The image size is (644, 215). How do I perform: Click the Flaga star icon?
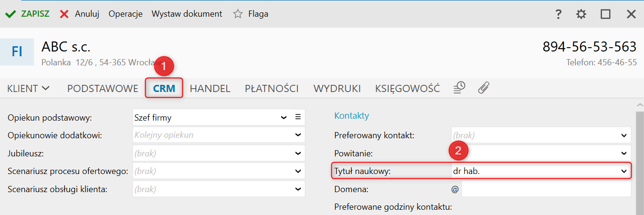pyautogui.click(x=238, y=14)
